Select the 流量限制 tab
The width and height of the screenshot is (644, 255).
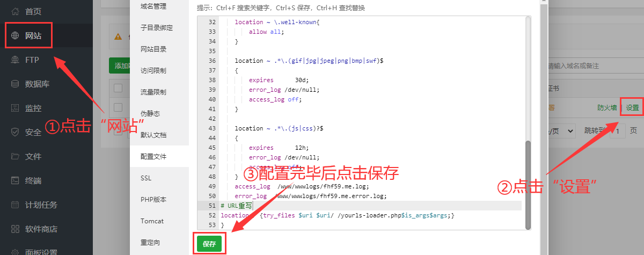pyautogui.click(x=153, y=92)
